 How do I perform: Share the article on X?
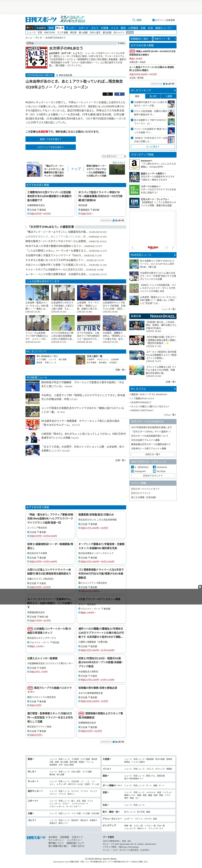(x=107, y=94)
